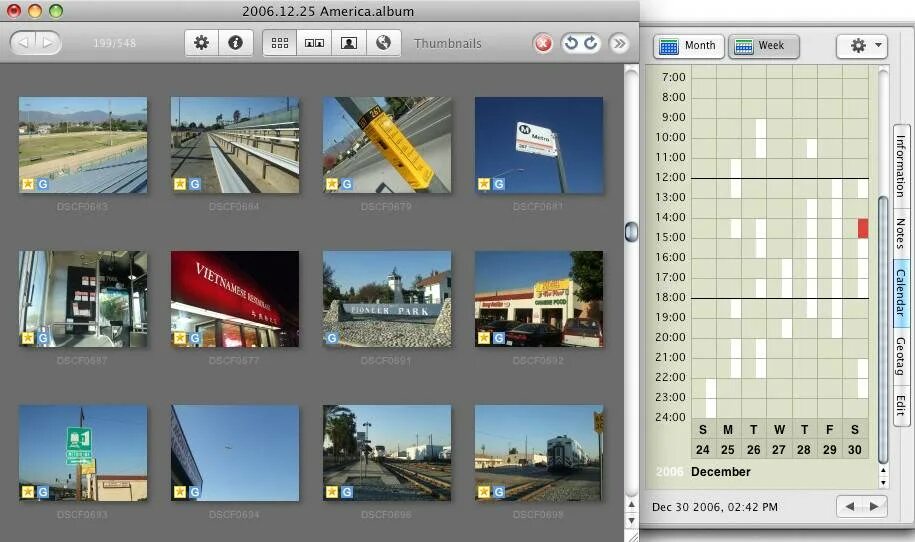
Task: Select Thursday 28 in the calendar
Action: 804,450
